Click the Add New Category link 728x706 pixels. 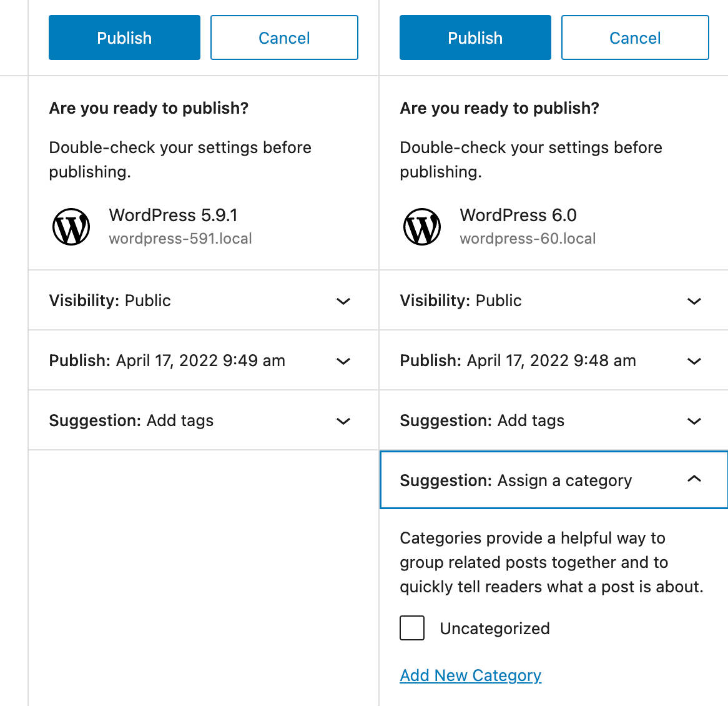pos(471,675)
